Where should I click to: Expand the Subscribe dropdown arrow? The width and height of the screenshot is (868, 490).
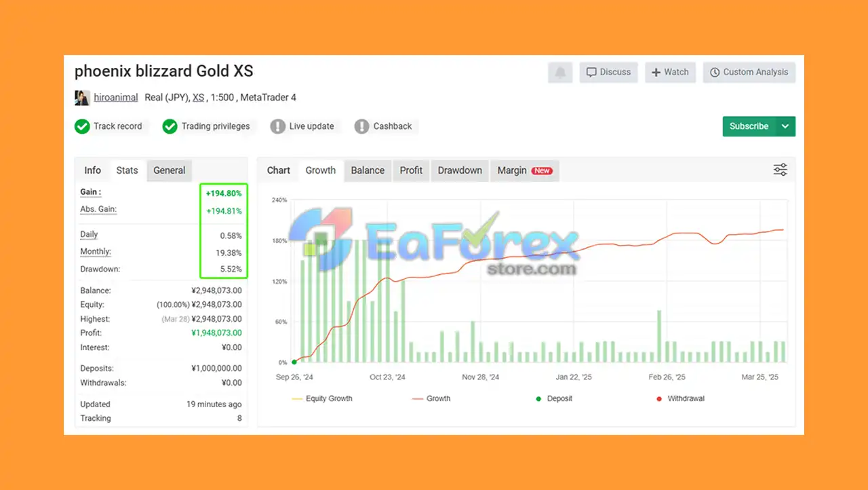coord(785,126)
